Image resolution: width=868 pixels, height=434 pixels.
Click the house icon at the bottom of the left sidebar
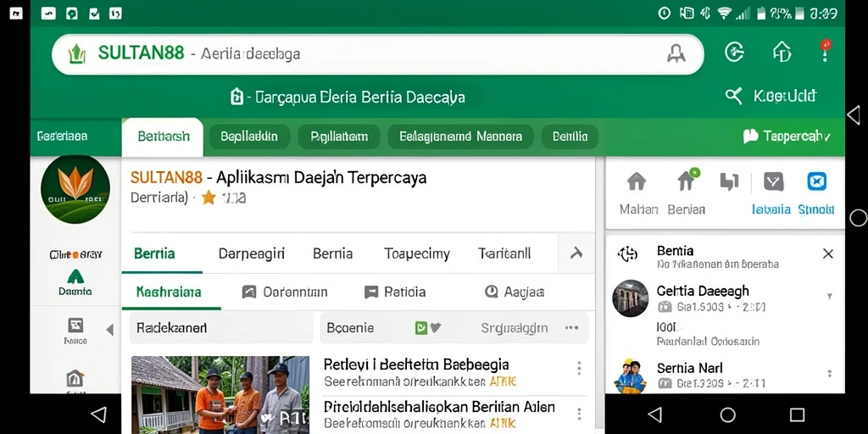pyautogui.click(x=75, y=379)
